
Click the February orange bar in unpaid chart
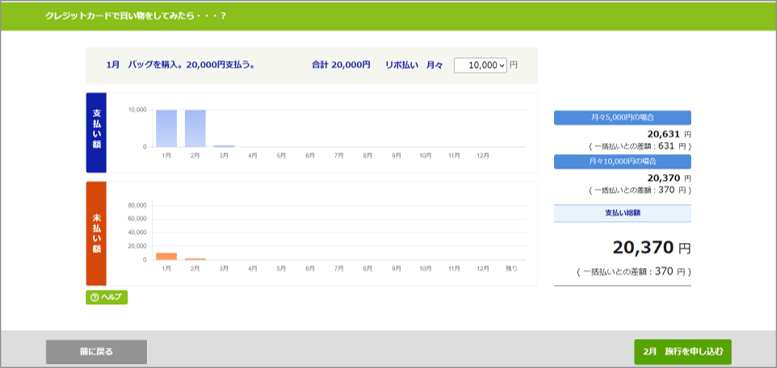click(195, 259)
